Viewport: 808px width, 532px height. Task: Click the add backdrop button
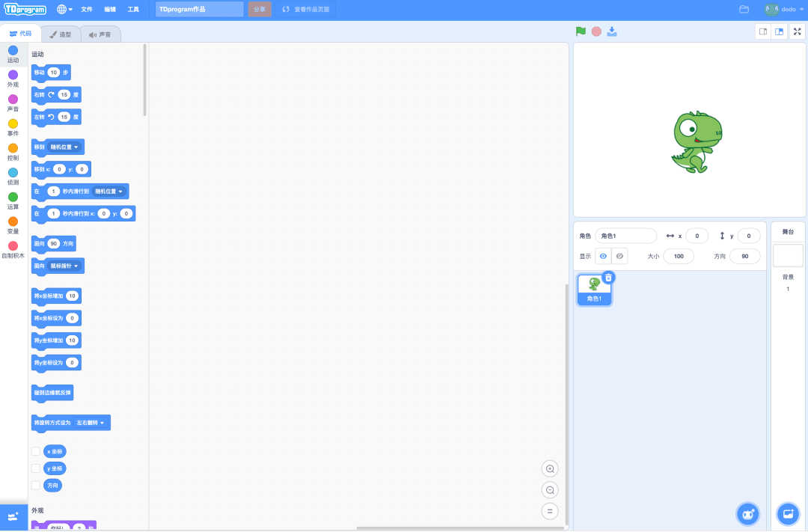787,513
